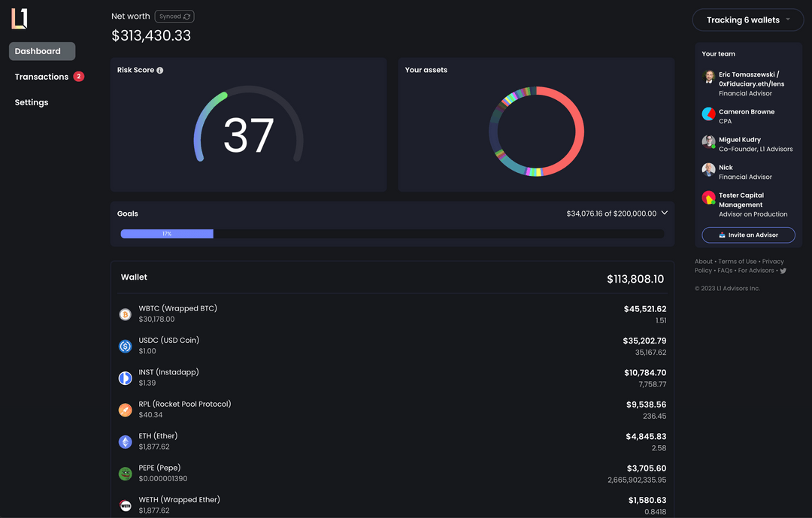Click the Synced status button
812x518 pixels.
click(x=174, y=17)
